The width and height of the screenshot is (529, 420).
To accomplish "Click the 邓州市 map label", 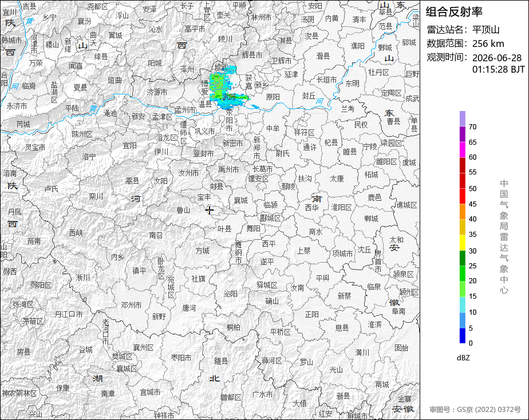I will (x=131, y=306).
